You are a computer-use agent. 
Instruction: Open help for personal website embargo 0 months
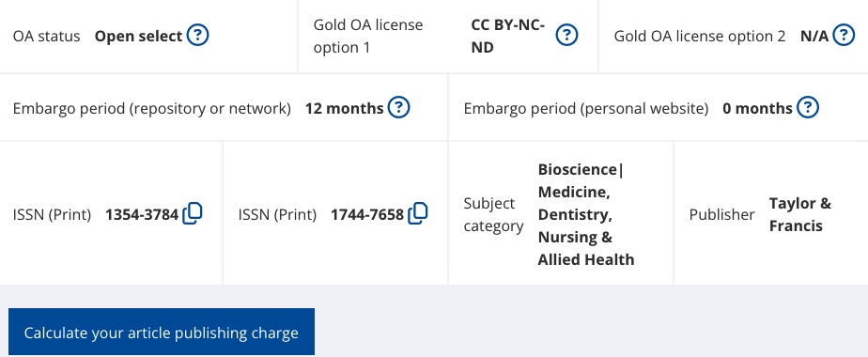(808, 107)
